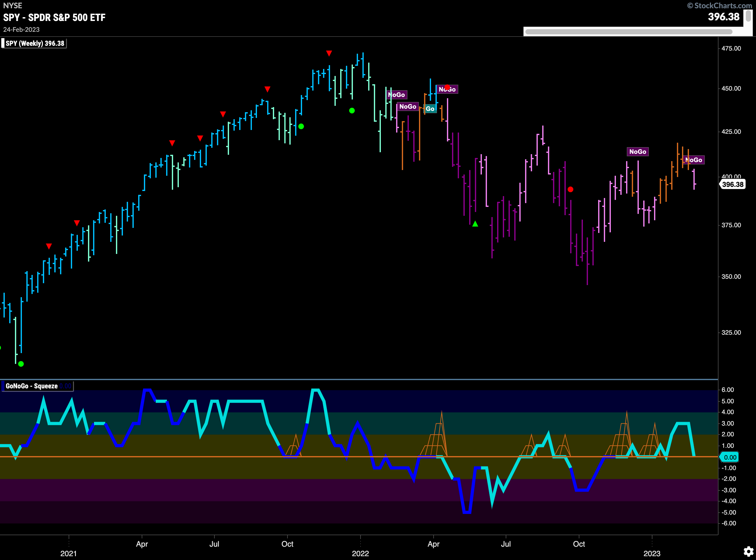
Task: Click the 2021 year label on time axis
Action: [x=68, y=554]
